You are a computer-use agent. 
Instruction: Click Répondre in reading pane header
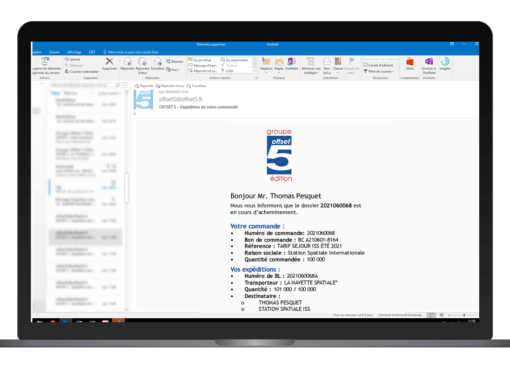[x=144, y=86]
